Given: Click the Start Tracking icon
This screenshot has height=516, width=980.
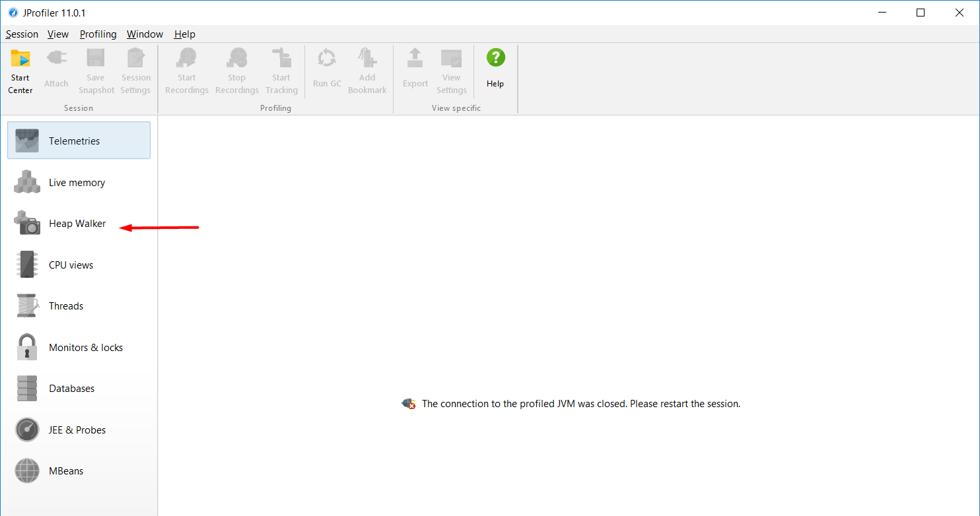Looking at the screenshot, I should click(x=281, y=58).
